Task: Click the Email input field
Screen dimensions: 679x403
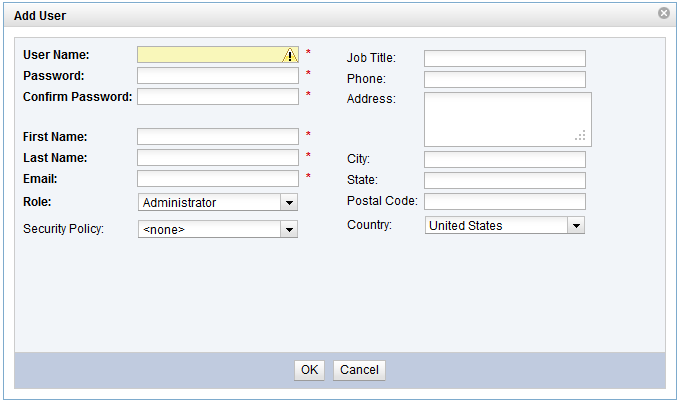Action: (218, 178)
